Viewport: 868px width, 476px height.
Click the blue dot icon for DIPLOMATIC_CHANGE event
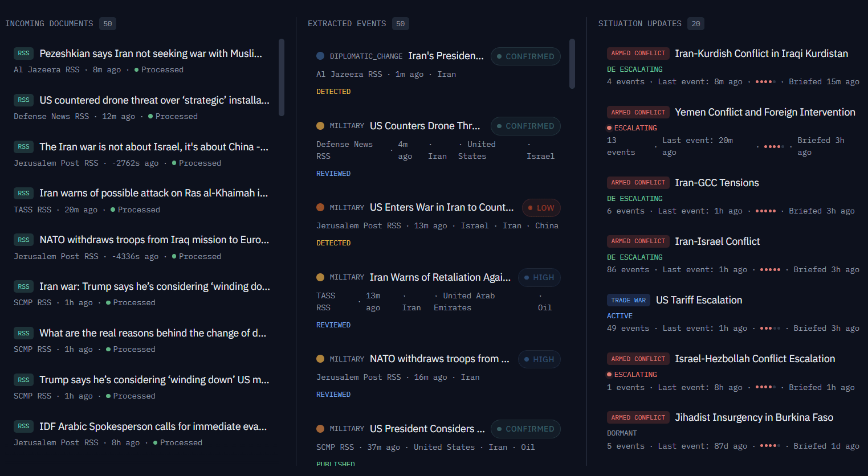coord(320,56)
